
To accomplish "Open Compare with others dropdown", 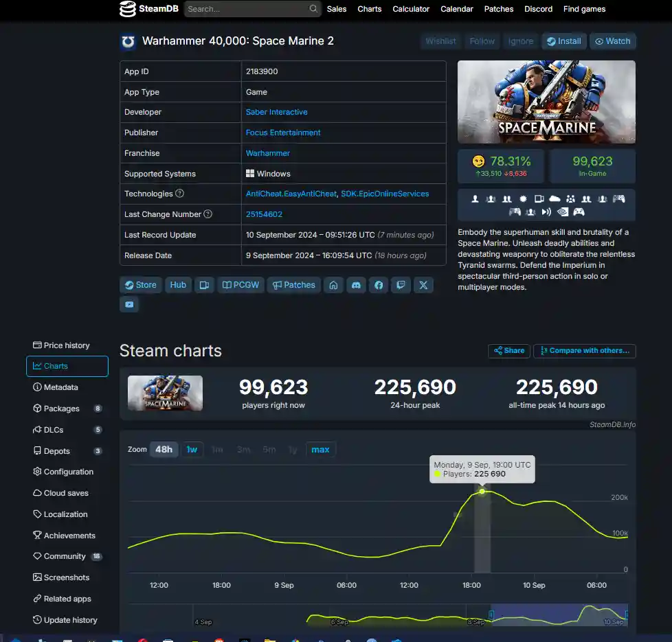I will (585, 351).
